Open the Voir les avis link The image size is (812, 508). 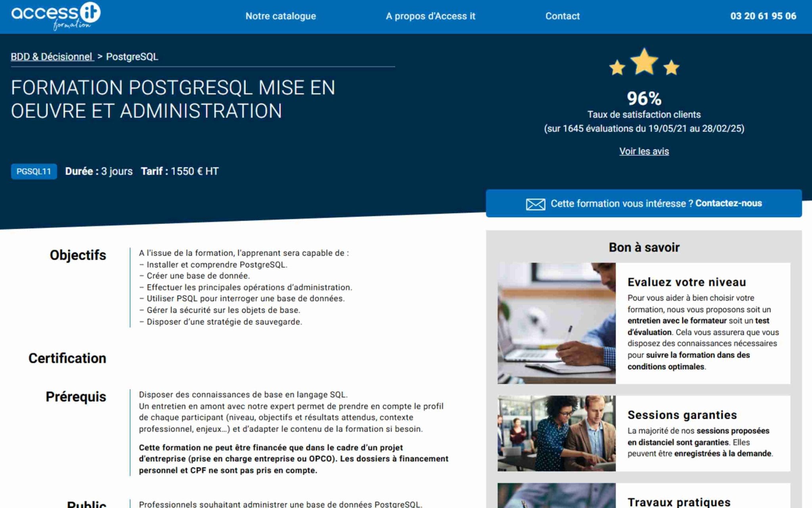(x=644, y=151)
